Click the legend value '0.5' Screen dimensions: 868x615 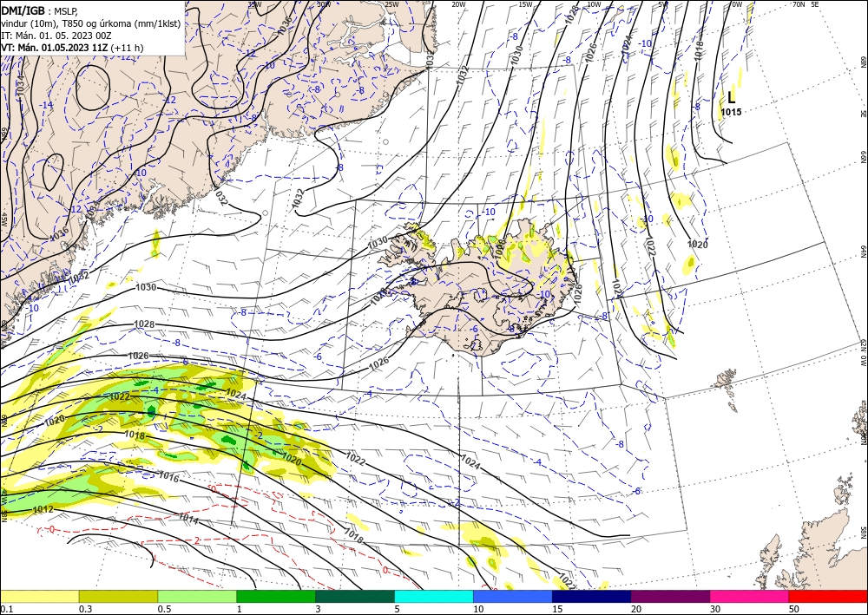coord(164,609)
